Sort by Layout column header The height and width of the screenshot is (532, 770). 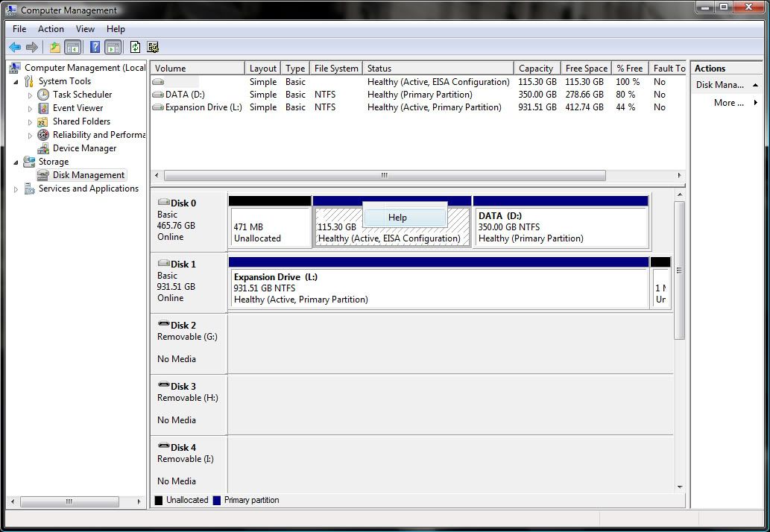pos(262,69)
